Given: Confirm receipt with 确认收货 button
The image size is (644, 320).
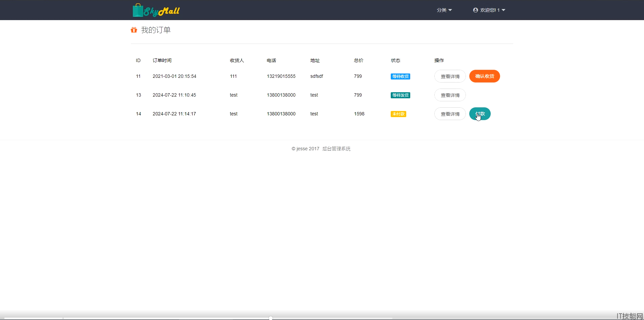Looking at the screenshot, I should coord(484,76).
